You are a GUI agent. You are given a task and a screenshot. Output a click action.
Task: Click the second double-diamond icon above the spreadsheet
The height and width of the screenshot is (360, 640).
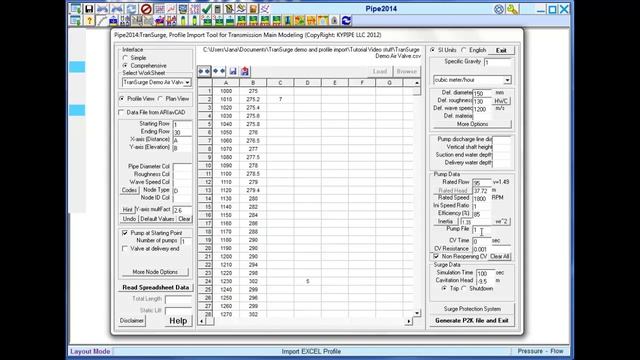pos(219,71)
